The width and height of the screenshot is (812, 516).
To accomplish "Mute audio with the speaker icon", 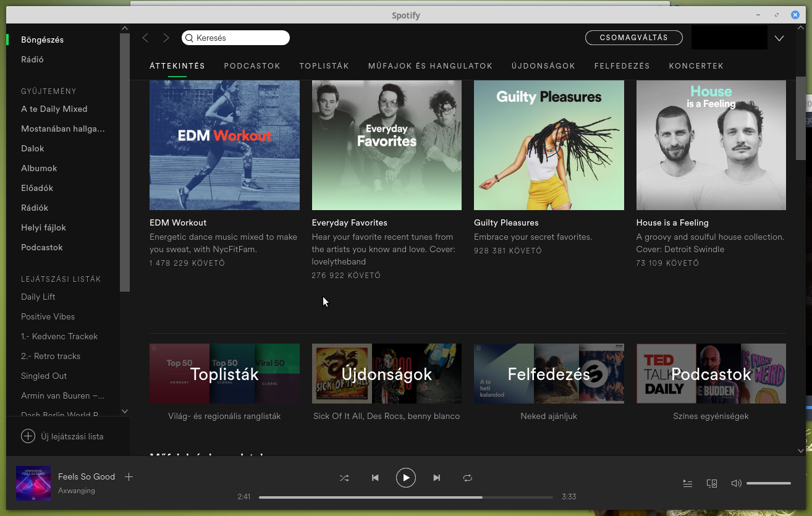I will (736, 483).
